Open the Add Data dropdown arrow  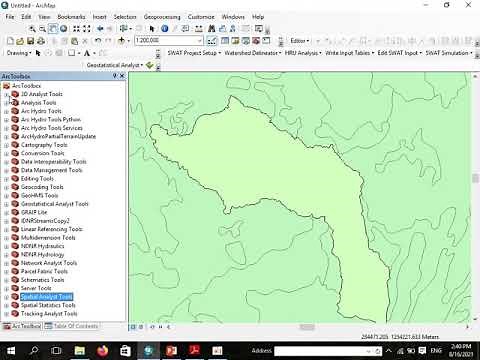(x=128, y=41)
